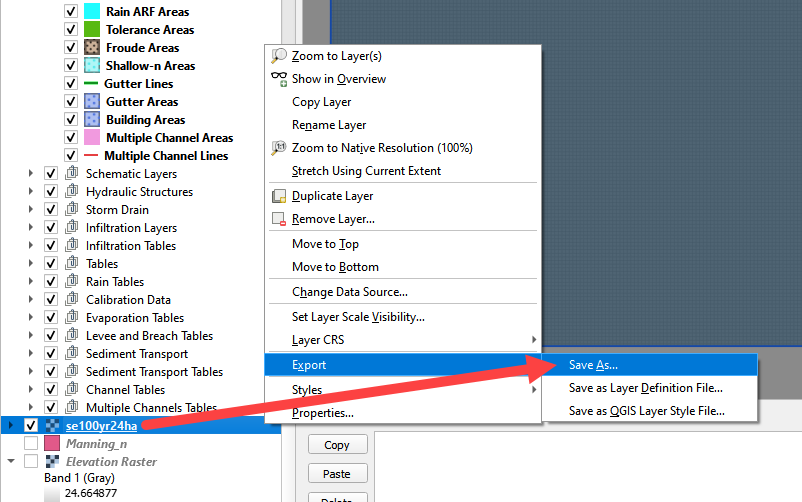Click the Storm Drain group icon
Screen dimensions: 802x502
(71, 210)
